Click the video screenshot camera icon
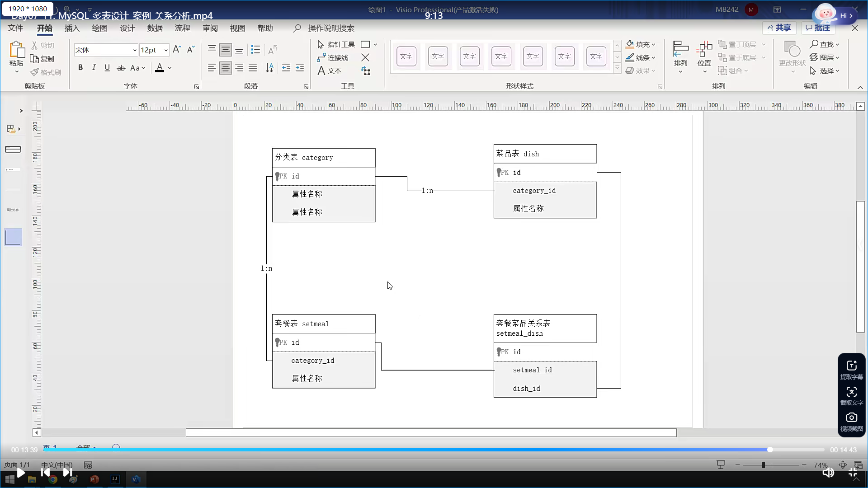The width and height of the screenshot is (868, 488). click(852, 418)
